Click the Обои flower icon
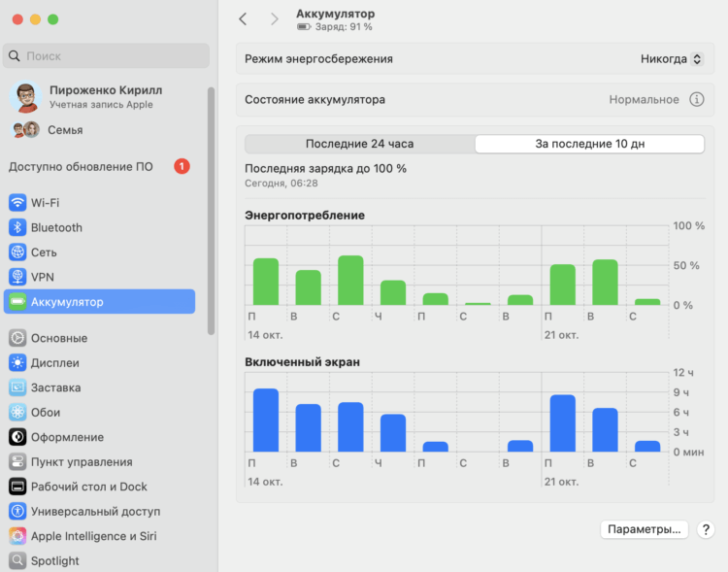The image size is (728, 572). pyautogui.click(x=17, y=413)
